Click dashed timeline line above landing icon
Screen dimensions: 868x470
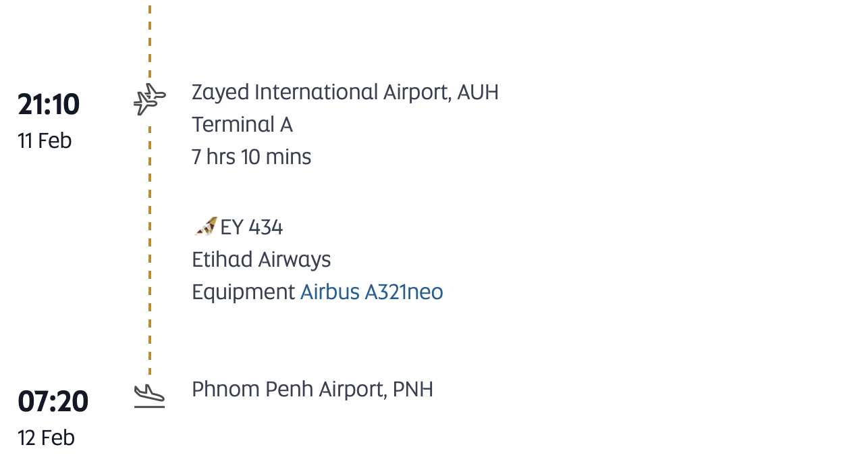[150, 351]
